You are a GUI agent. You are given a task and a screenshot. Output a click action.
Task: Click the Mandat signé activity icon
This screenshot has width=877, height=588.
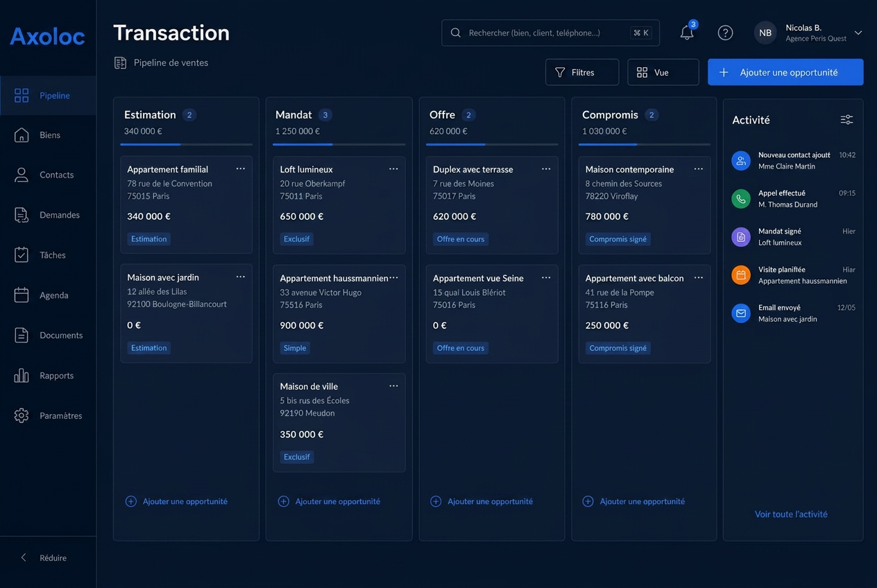pyautogui.click(x=741, y=237)
